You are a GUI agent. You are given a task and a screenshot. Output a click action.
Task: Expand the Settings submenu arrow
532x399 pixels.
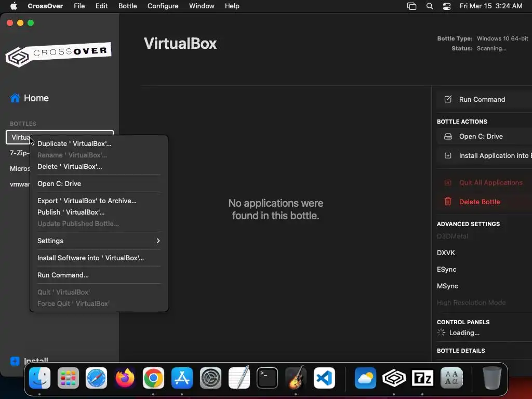tap(158, 241)
